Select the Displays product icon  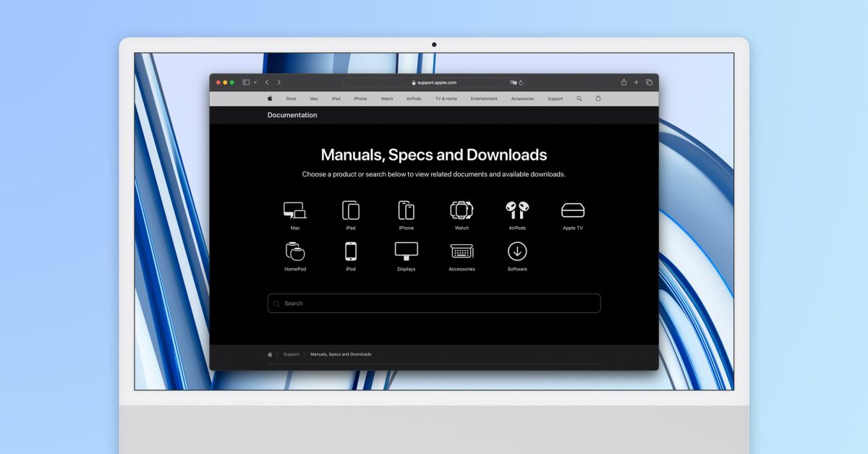pyautogui.click(x=407, y=252)
